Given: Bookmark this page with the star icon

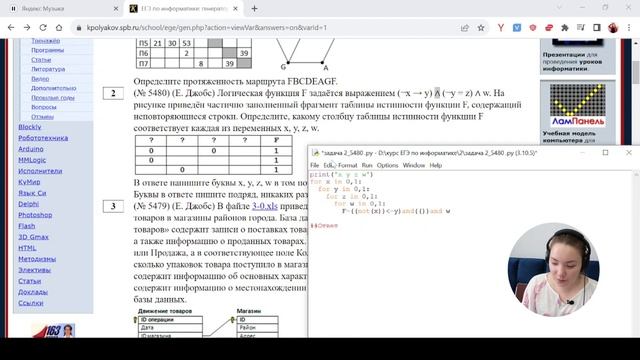Looking at the screenshot, I should pyautogui.click(x=481, y=28).
